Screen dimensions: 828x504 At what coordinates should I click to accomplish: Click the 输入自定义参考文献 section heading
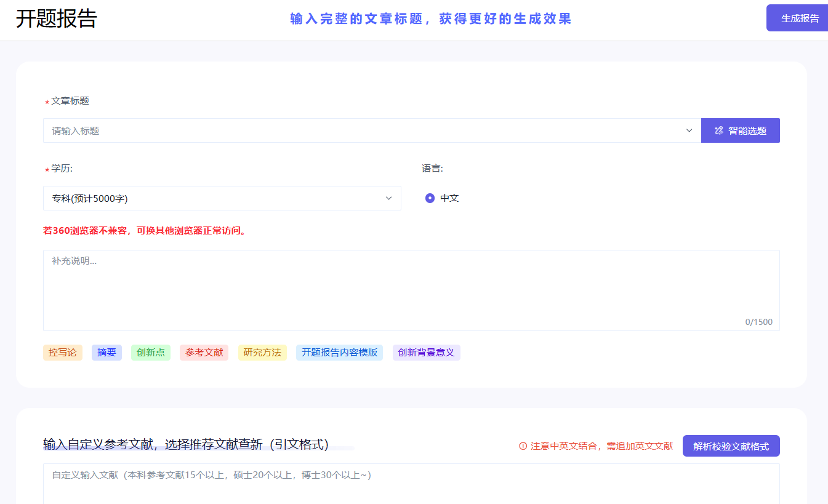pos(186,444)
